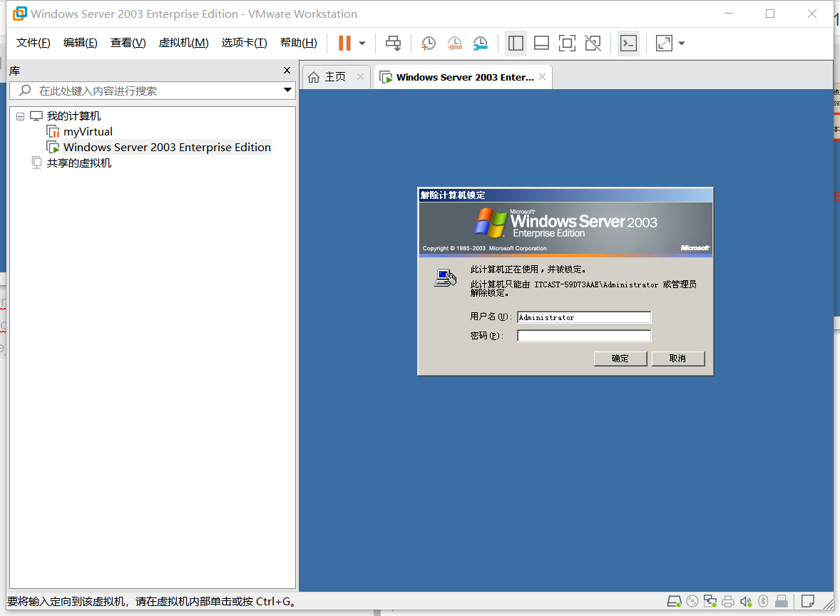The image size is (840, 616).
Task: Close the Windows Server 2003 tab
Action: click(543, 76)
